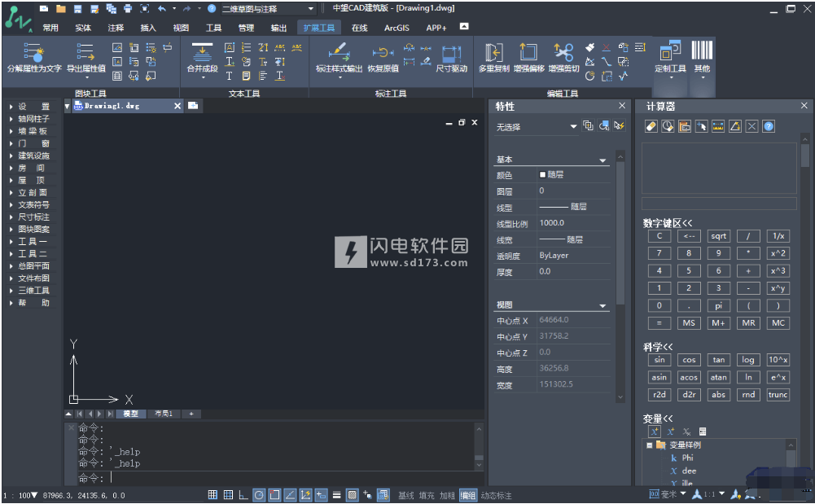The width and height of the screenshot is (815, 504).
Task: Select the 布局1 layout tab
Action: [164, 414]
